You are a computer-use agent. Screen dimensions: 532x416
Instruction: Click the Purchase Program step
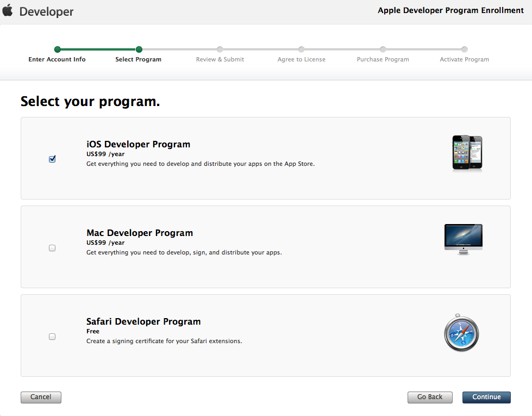click(x=383, y=59)
